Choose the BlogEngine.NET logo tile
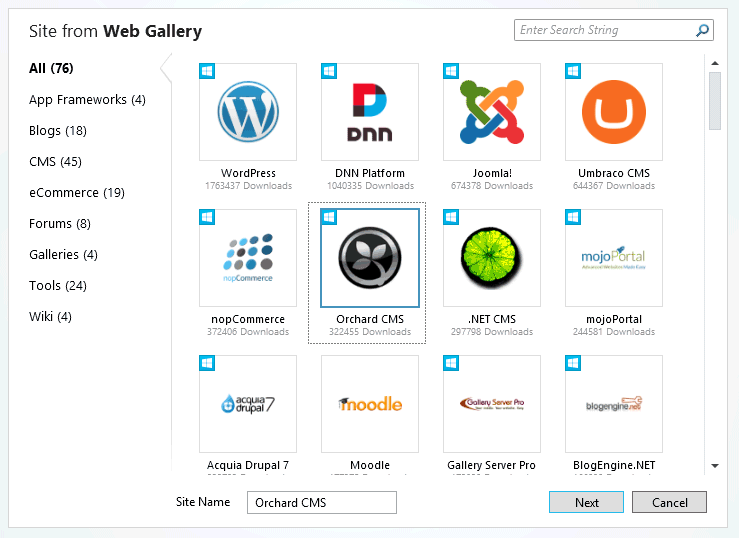The image size is (739, 538). 614,404
